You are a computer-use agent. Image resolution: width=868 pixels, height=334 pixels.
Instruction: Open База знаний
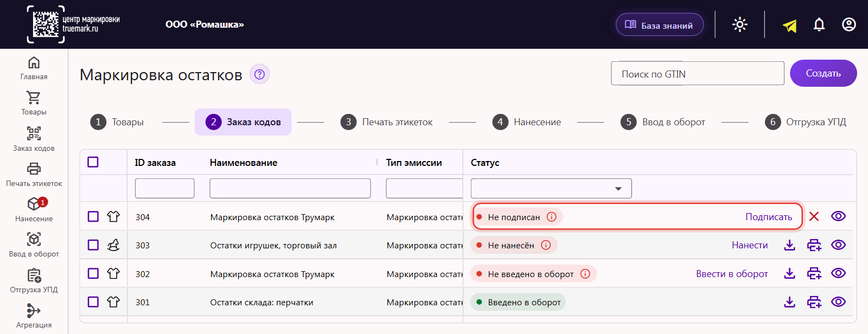point(660,25)
